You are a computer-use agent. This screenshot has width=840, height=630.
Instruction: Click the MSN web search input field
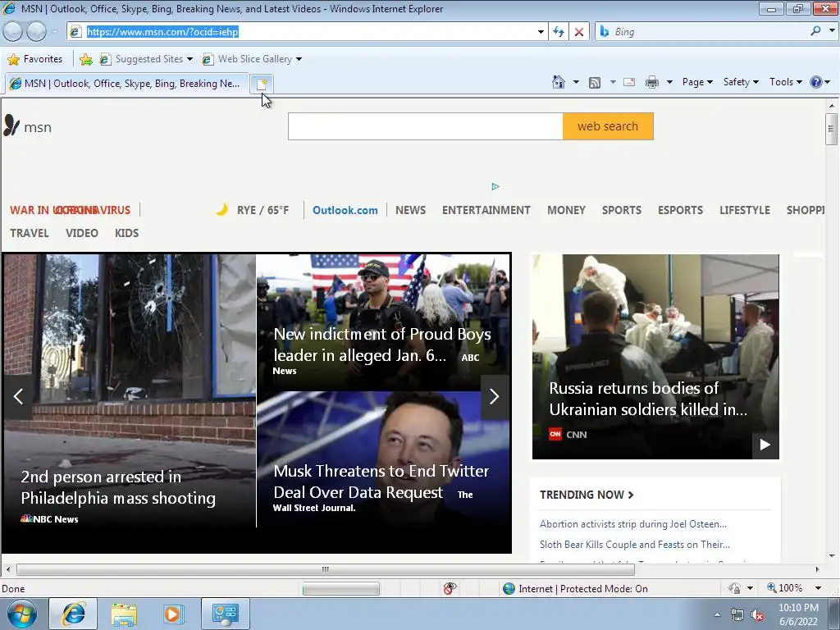click(x=426, y=126)
